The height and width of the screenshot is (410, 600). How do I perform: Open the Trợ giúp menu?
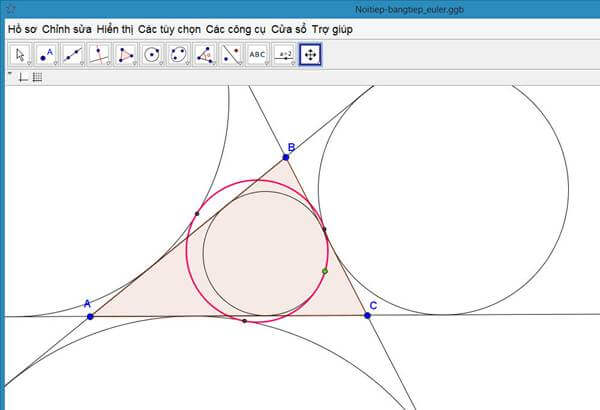332,29
